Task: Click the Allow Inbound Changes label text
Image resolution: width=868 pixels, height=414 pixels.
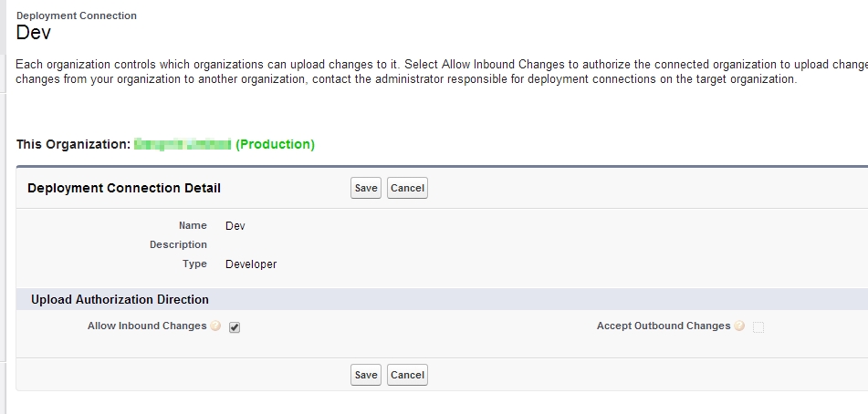Action: [147, 326]
